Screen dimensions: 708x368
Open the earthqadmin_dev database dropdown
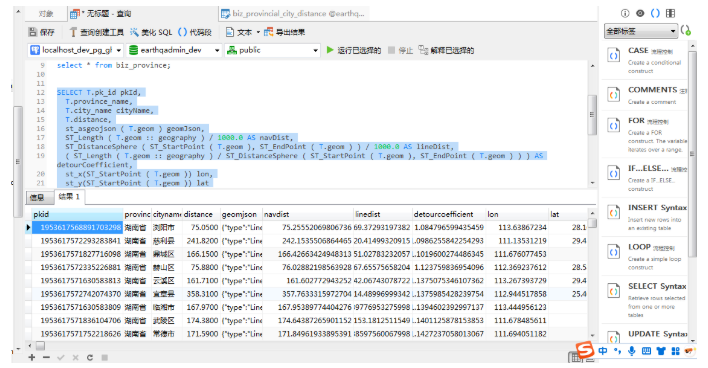pyautogui.click(x=174, y=50)
